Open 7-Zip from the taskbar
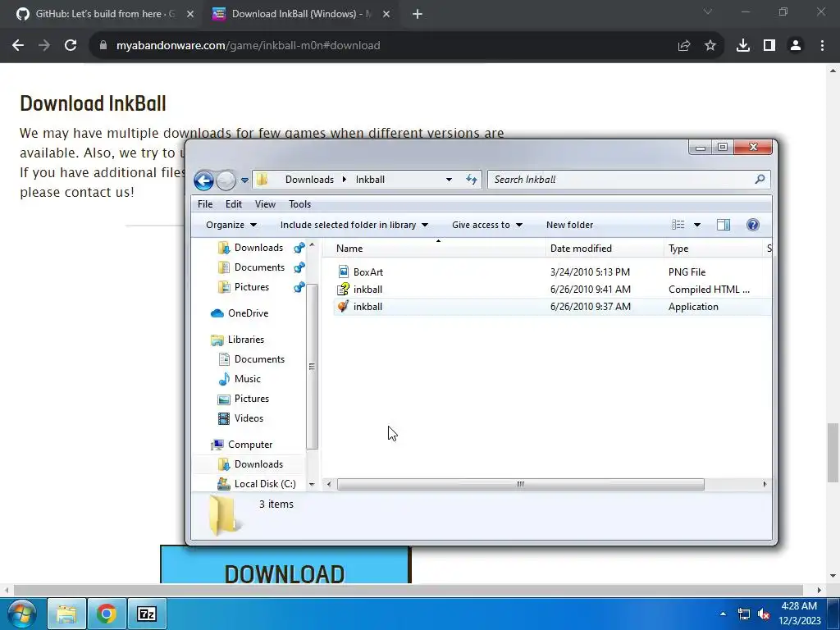The width and height of the screenshot is (840, 630). click(147, 614)
